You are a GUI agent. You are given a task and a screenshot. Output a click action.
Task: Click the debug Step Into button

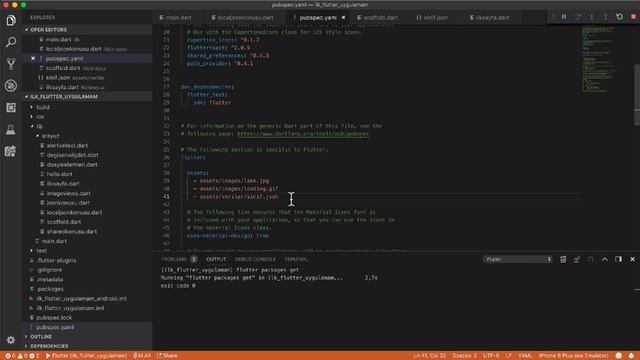[591, 17]
